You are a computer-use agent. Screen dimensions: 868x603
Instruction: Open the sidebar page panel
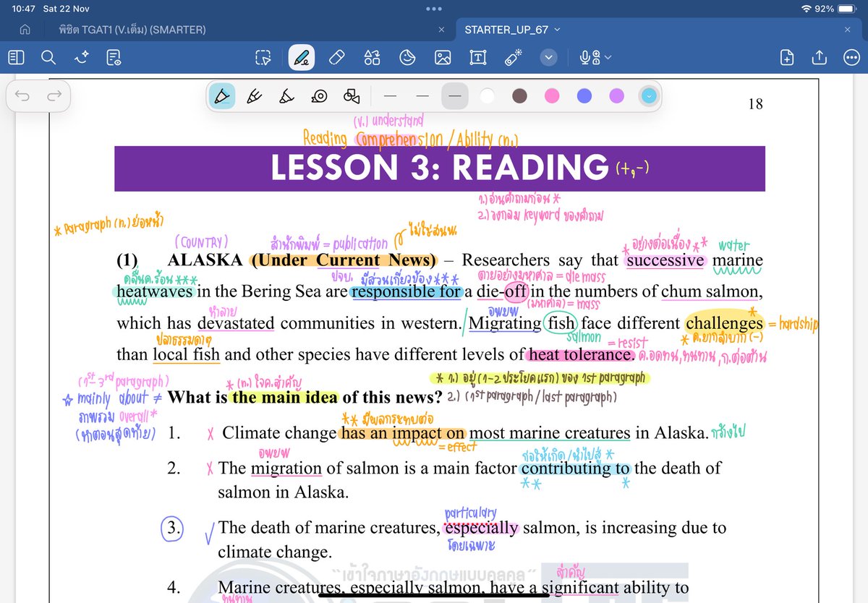[x=17, y=57]
